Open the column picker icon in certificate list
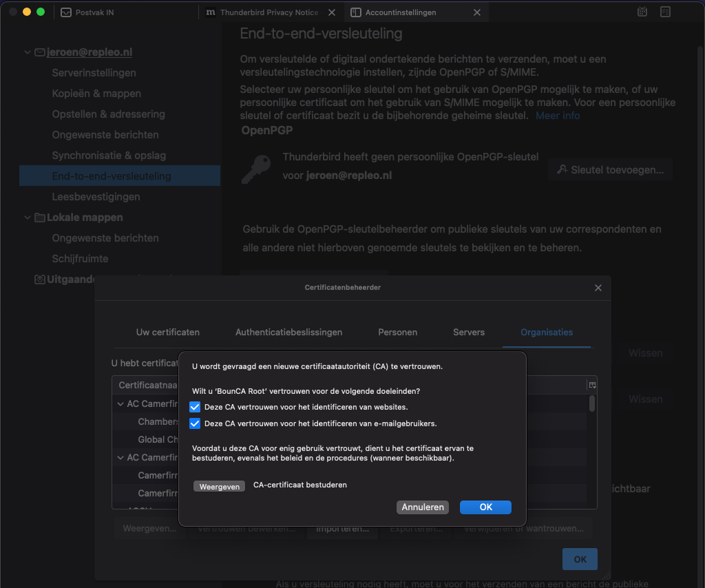Image resolution: width=705 pixels, height=588 pixels. [x=592, y=385]
